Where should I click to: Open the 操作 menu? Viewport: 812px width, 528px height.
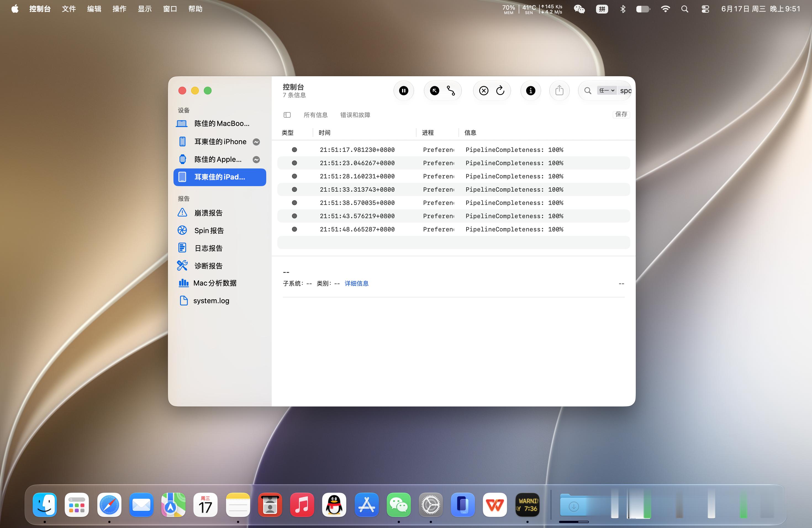pyautogui.click(x=119, y=9)
